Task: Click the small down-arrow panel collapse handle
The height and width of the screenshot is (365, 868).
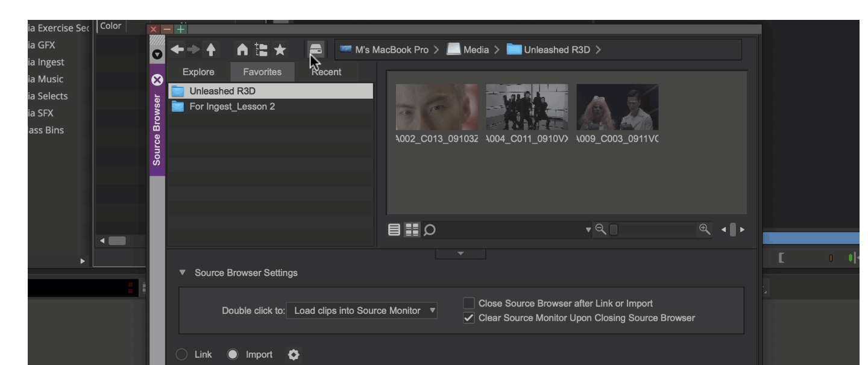Action: [x=461, y=254]
